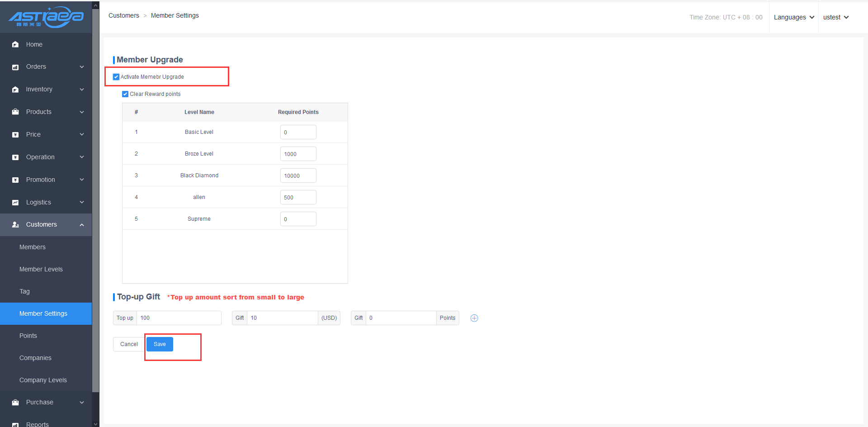Click the Broze Level required points field
The image size is (868, 427).
click(298, 154)
